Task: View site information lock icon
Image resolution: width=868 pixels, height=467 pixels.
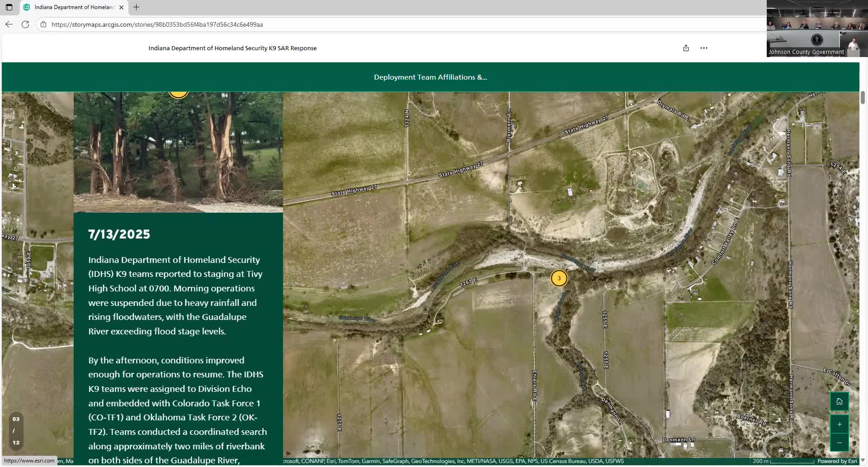Action: (43, 24)
